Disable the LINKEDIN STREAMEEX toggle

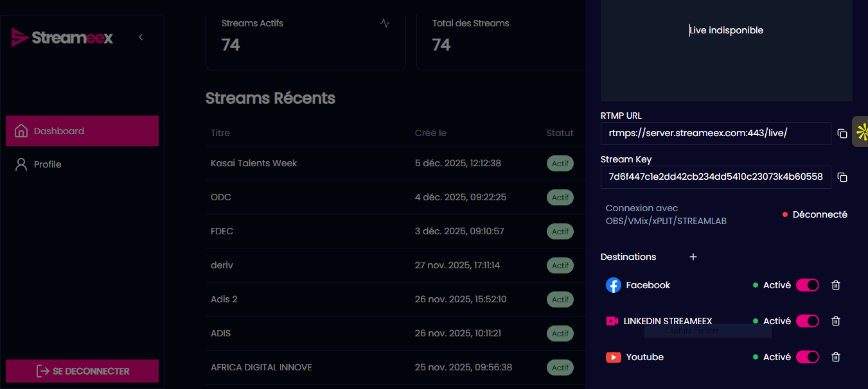[x=808, y=321]
